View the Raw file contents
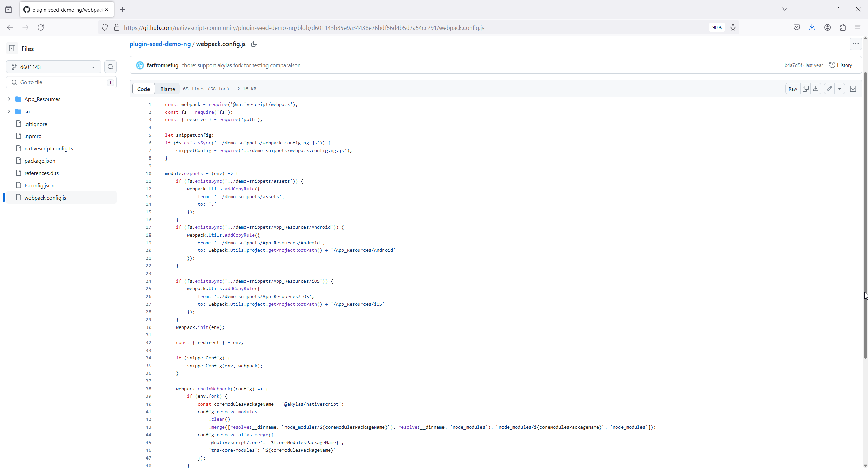 [x=792, y=89]
